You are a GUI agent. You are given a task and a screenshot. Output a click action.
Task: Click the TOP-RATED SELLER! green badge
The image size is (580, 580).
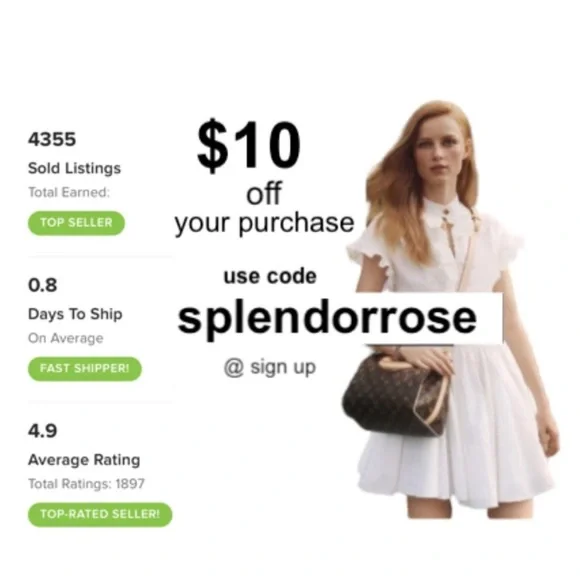pyautogui.click(x=100, y=514)
